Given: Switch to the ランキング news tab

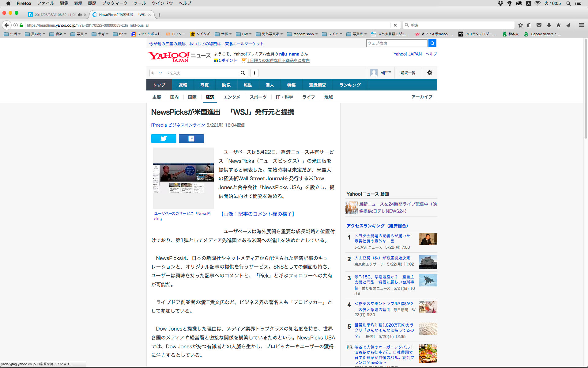Looking at the screenshot, I should [x=350, y=85].
